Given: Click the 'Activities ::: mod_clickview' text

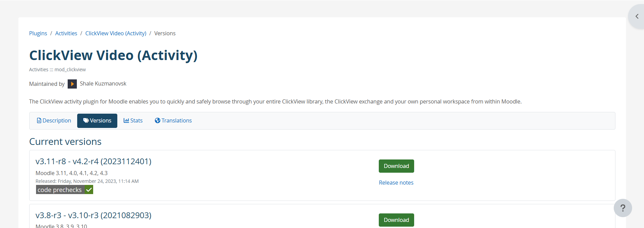Looking at the screenshot, I should 57,70.
